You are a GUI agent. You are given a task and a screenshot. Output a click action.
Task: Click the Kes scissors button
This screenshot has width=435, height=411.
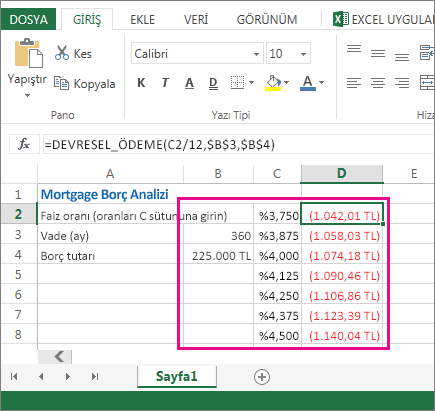(73, 53)
